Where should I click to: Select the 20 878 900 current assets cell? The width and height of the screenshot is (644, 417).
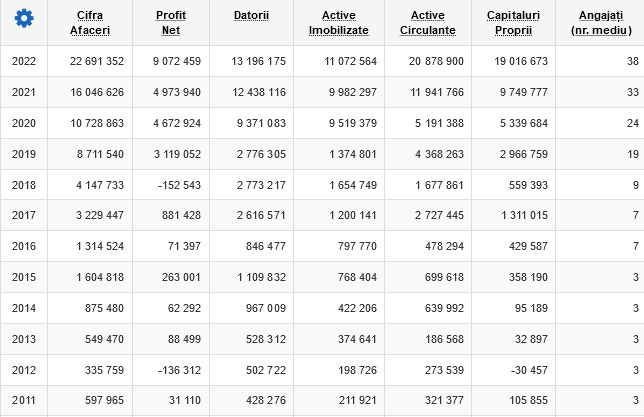coord(436,61)
